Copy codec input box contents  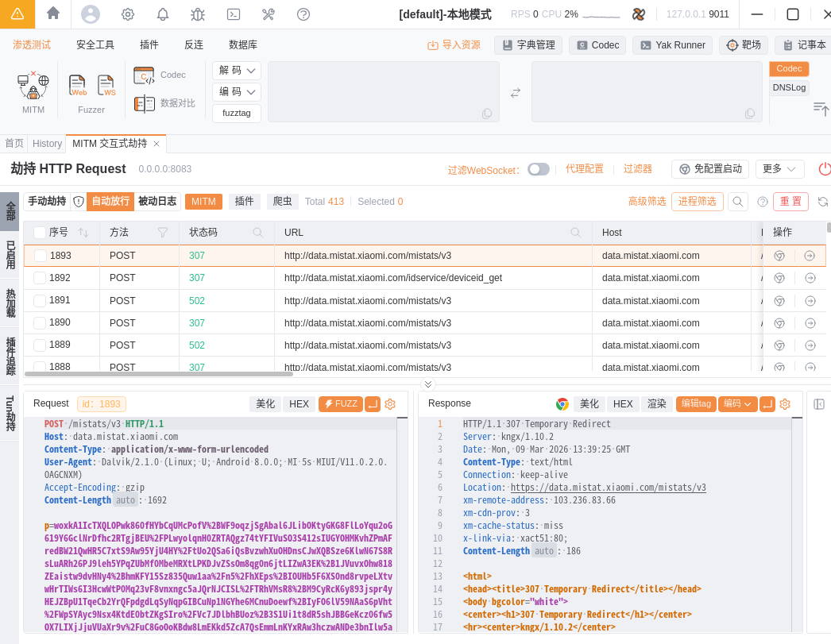pos(486,114)
